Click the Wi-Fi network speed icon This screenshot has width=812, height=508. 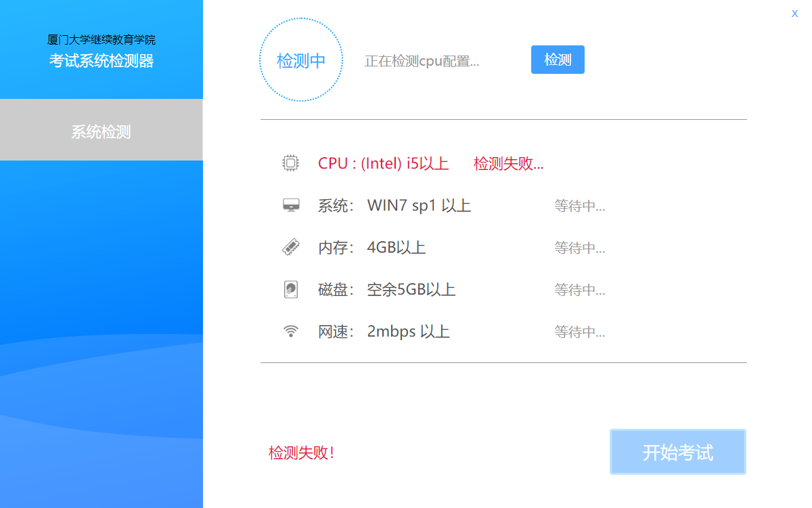point(290,331)
